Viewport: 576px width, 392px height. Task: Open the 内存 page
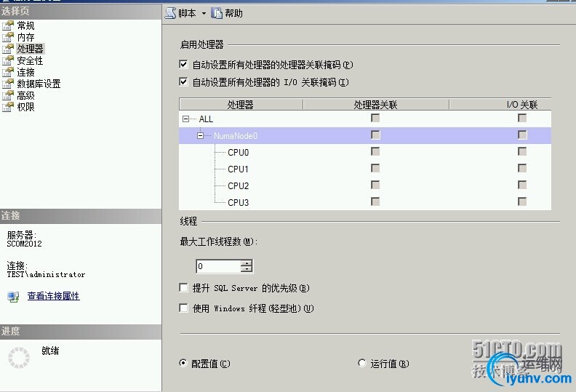click(25, 37)
